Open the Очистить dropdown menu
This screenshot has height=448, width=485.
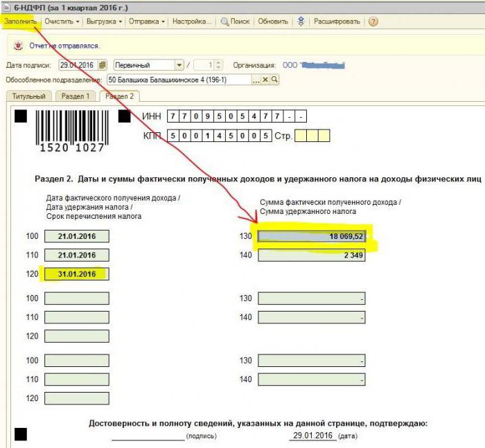coord(62,21)
